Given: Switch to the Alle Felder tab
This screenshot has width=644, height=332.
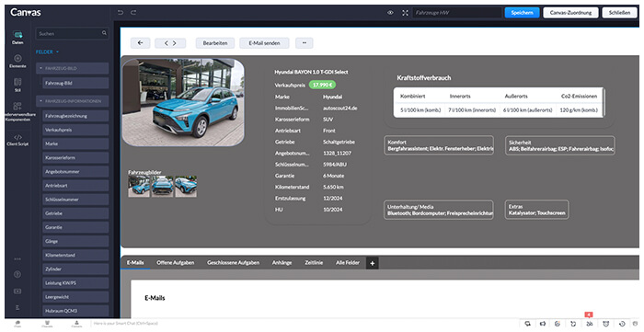Looking at the screenshot, I should 348,263.
